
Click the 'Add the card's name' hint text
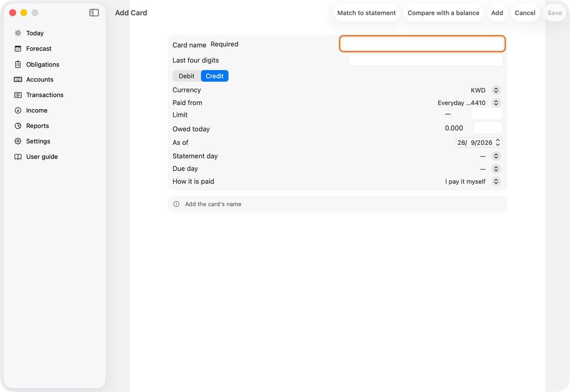point(213,204)
